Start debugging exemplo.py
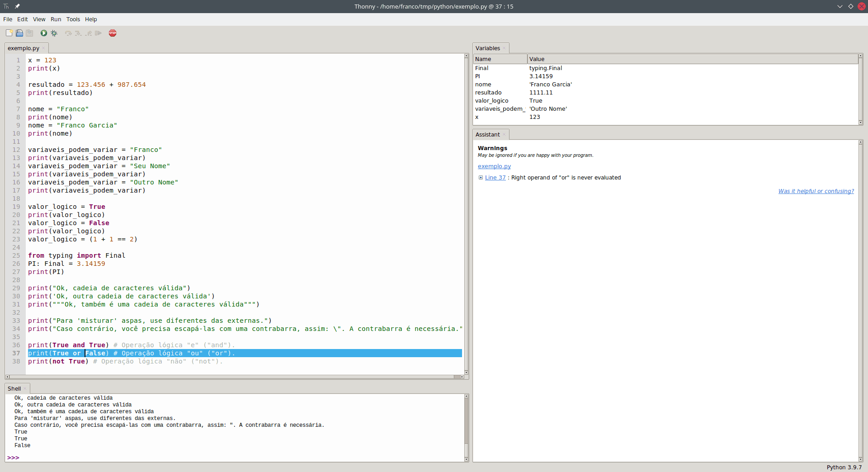Image resolution: width=868 pixels, height=472 pixels. pyautogui.click(x=54, y=33)
